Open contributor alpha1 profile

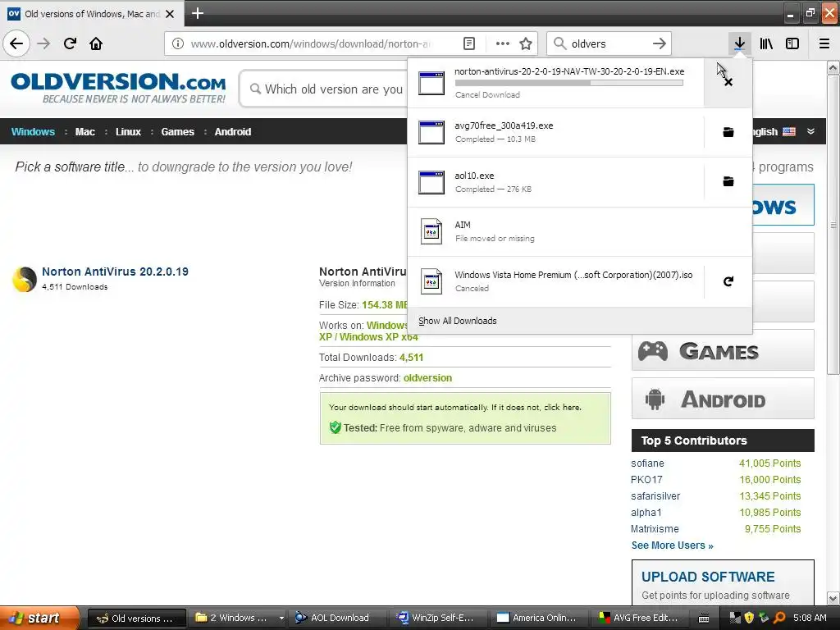646,513
